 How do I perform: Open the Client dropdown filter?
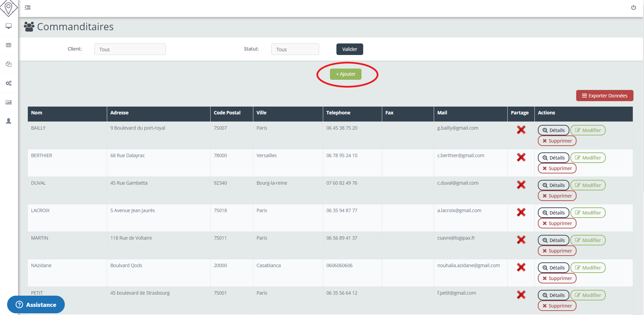click(130, 49)
